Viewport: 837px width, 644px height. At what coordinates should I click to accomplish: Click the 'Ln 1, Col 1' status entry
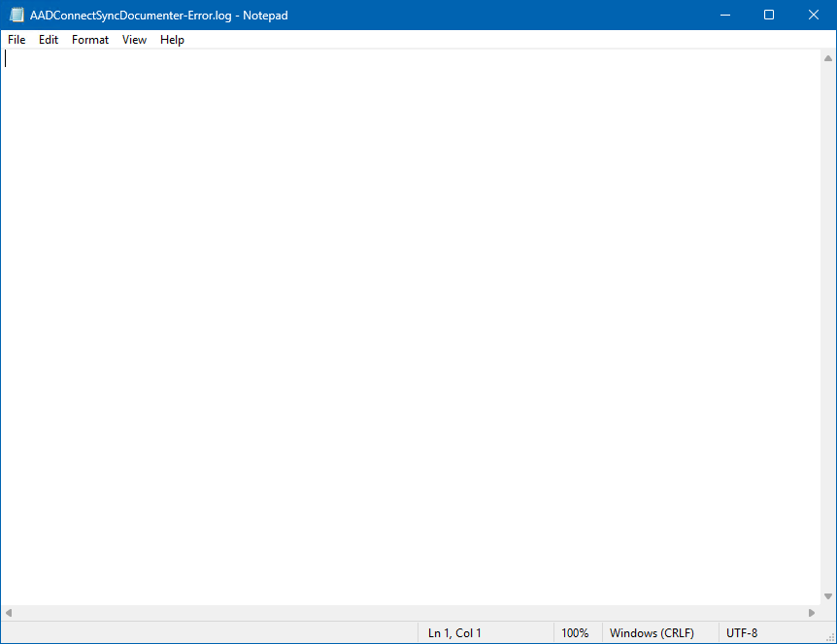[454, 633]
